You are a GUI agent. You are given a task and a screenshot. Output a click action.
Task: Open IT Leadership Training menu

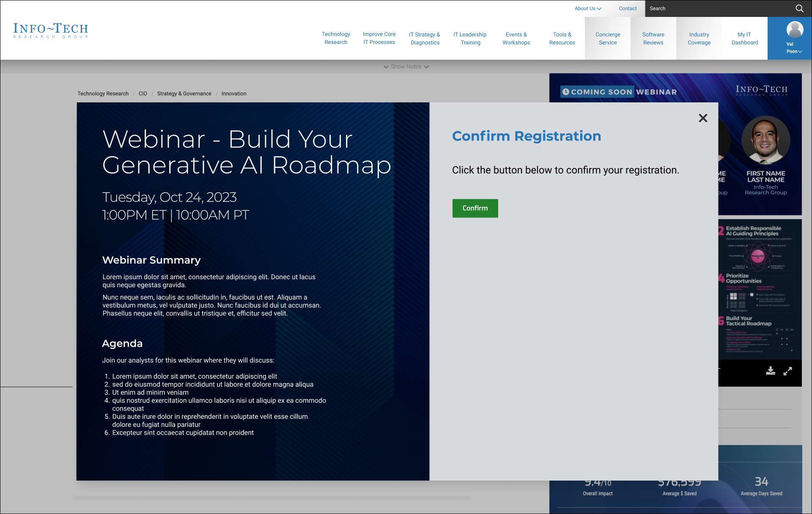point(470,38)
